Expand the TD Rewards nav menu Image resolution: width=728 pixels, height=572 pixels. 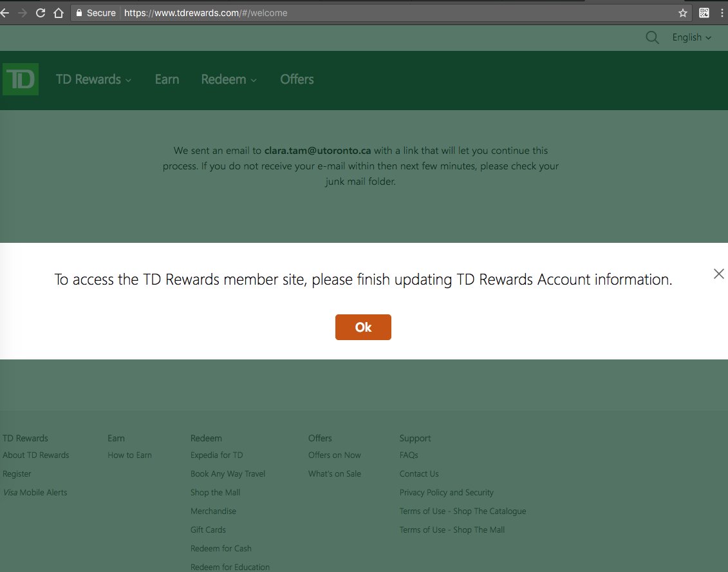[93, 79]
